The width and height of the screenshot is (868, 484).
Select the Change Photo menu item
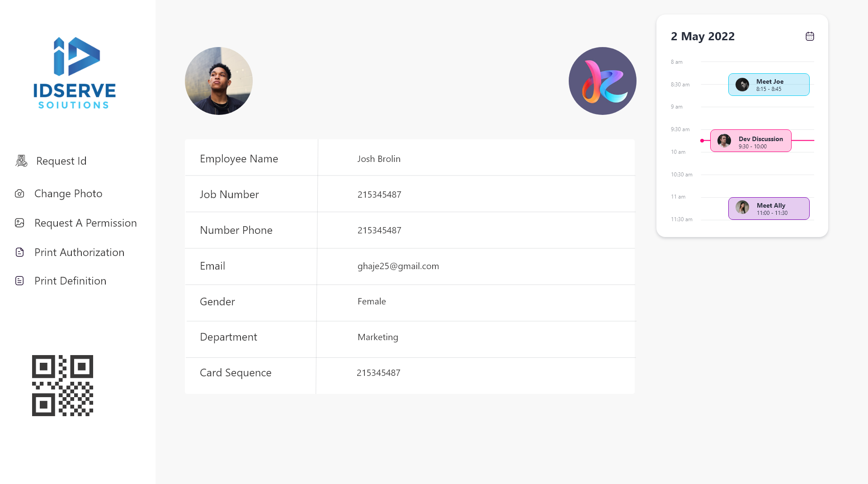tap(68, 194)
